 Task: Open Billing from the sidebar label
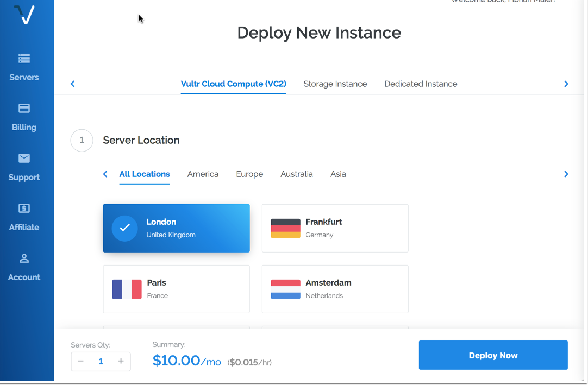[24, 127]
